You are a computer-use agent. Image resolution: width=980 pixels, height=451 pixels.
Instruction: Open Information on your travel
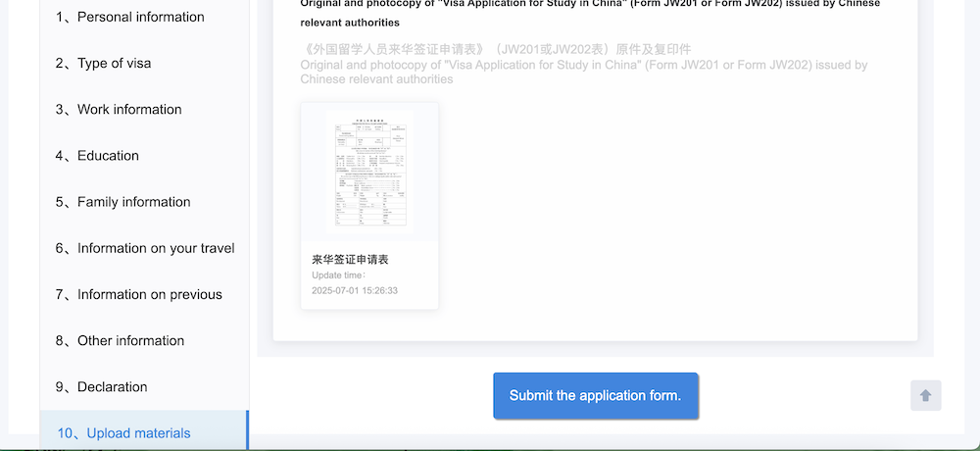point(144,248)
